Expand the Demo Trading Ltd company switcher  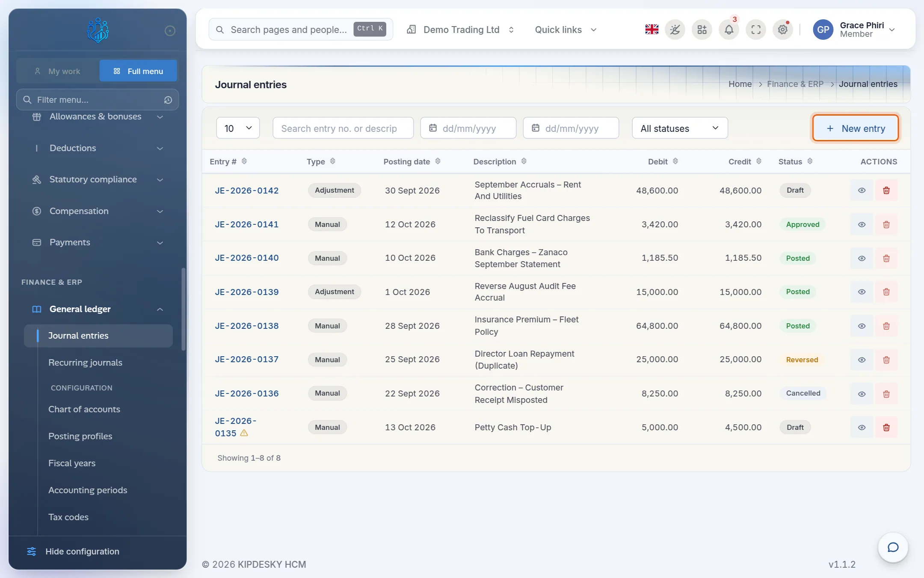pos(460,30)
